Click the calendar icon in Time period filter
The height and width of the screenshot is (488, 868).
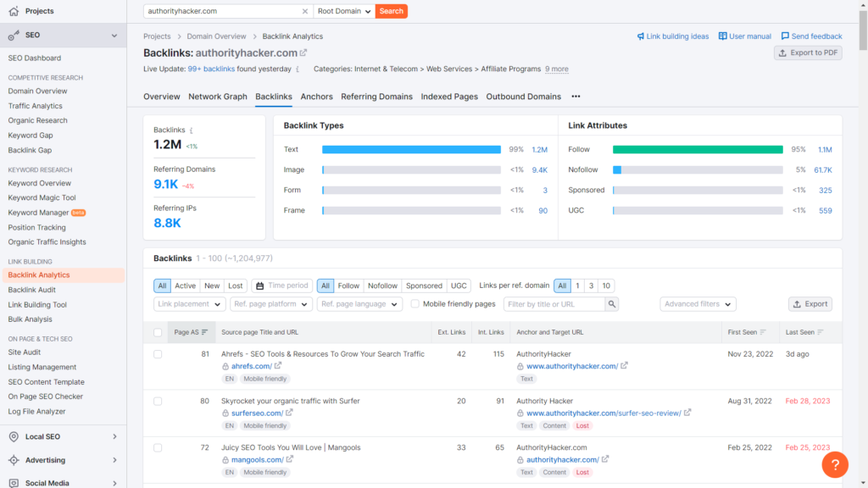tap(259, 286)
